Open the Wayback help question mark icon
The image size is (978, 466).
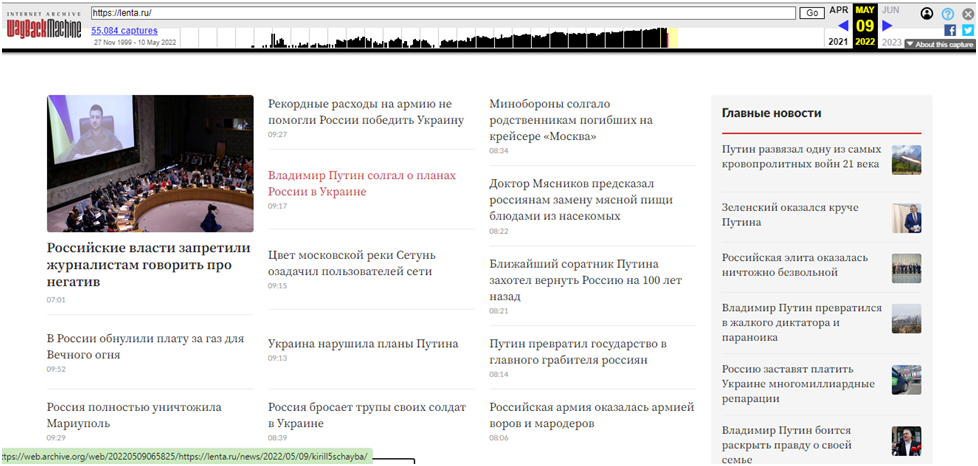pyautogui.click(x=948, y=14)
